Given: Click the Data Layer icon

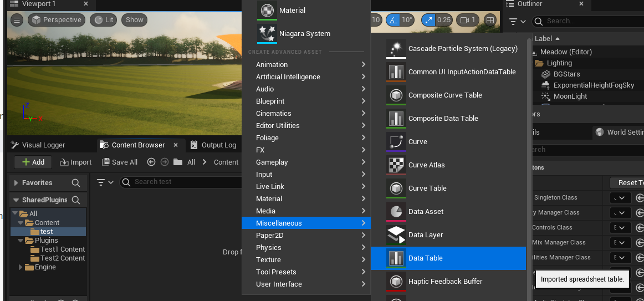Looking at the screenshot, I should 396,235.
